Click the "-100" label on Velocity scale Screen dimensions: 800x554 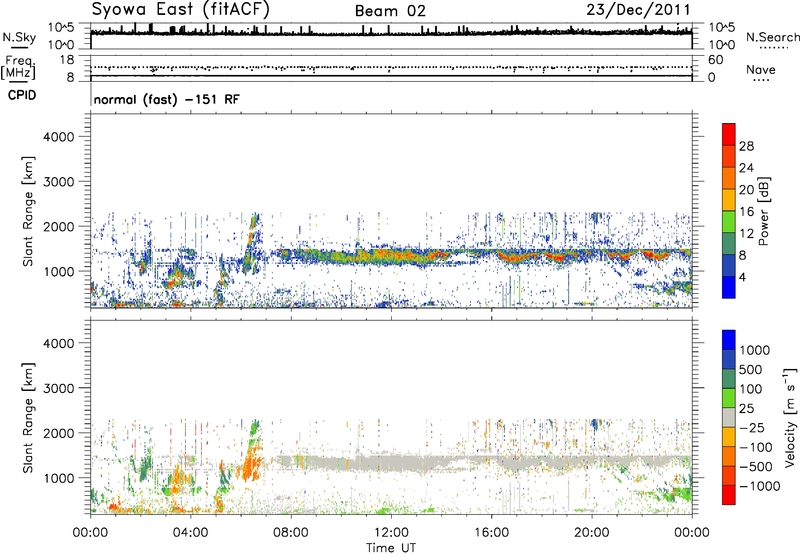(x=756, y=447)
